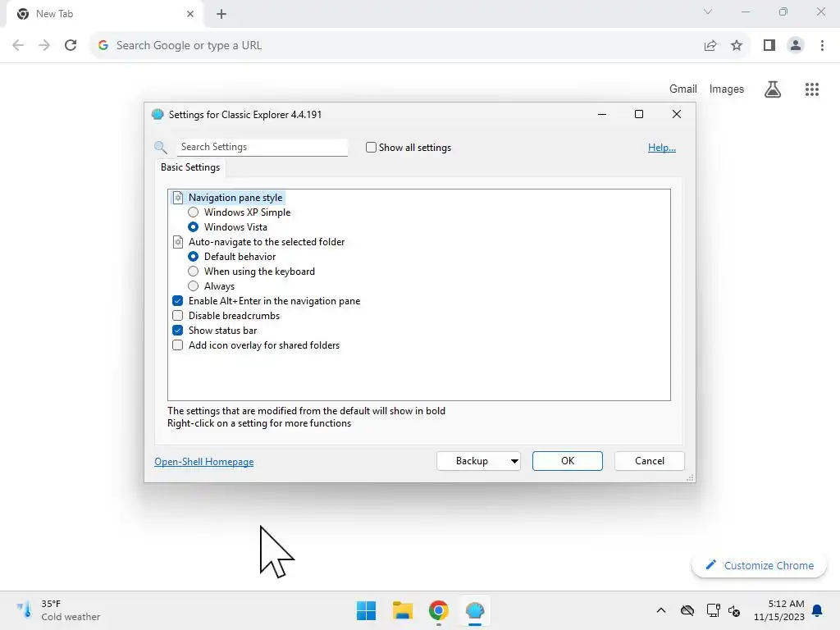The width and height of the screenshot is (840, 630).
Task: Open Google Images link
Action: (x=727, y=89)
